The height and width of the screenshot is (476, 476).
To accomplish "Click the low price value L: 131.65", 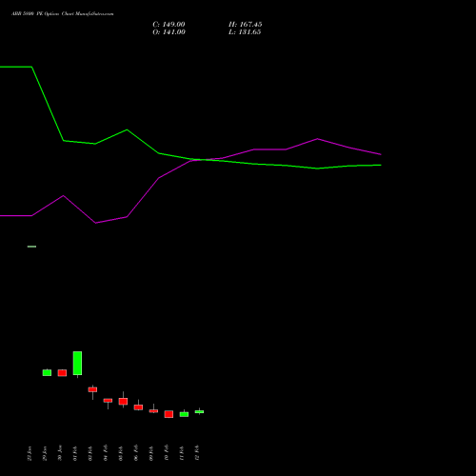I will (245, 32).
